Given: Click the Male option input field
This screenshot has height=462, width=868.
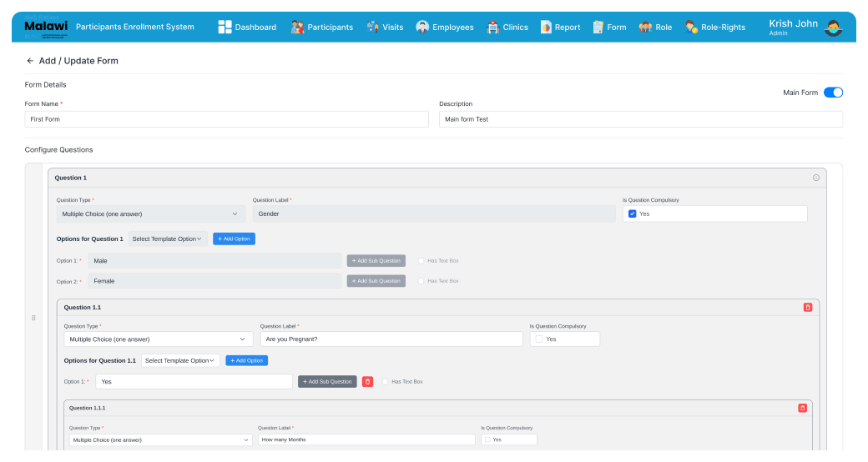Looking at the screenshot, I should click(x=214, y=260).
